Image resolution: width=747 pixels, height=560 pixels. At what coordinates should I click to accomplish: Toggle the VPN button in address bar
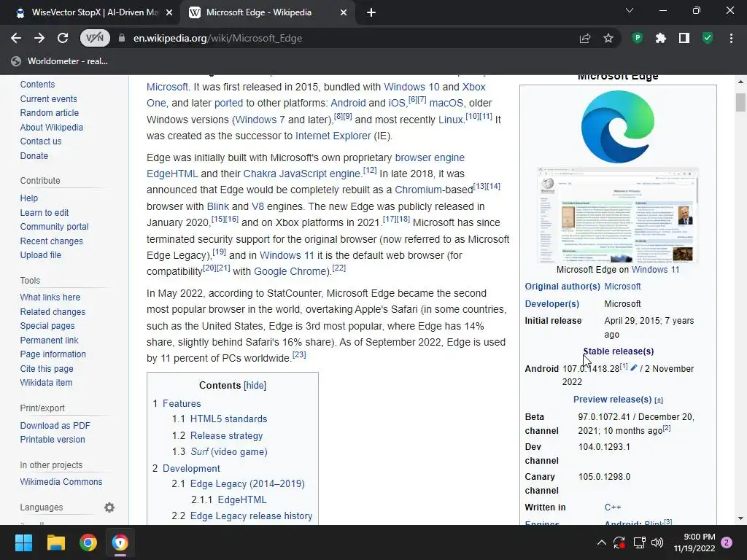point(95,38)
